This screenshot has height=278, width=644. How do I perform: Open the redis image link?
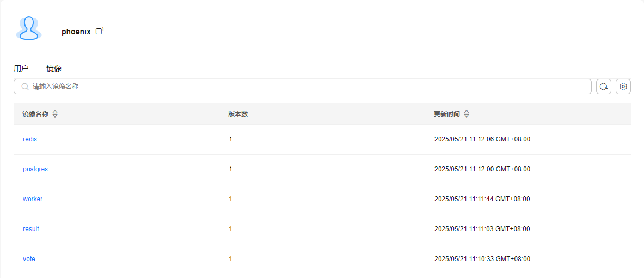click(x=30, y=139)
